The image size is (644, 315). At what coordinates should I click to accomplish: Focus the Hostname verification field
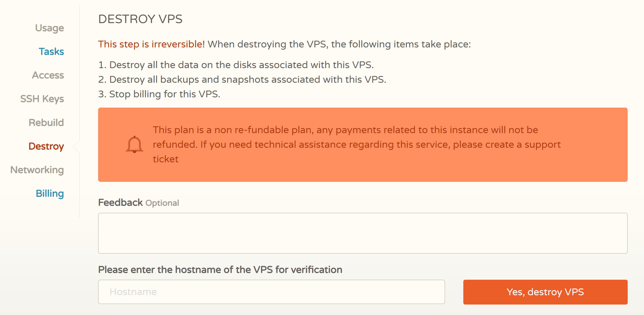[271, 292]
